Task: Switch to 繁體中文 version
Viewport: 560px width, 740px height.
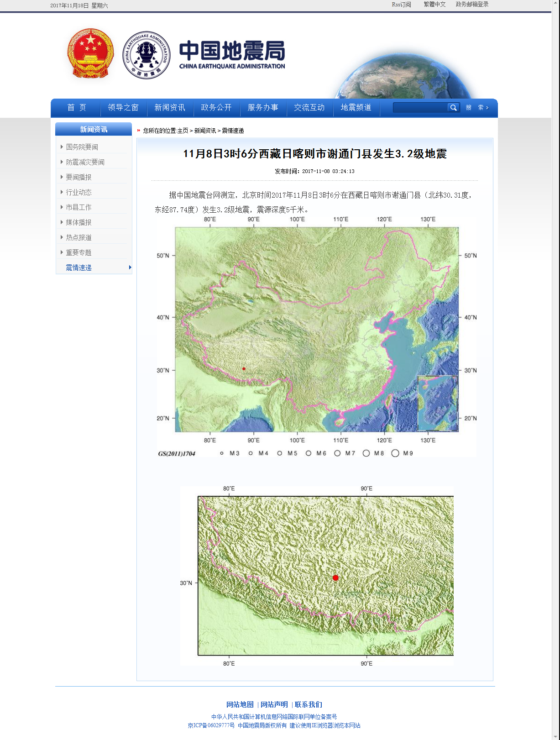Action: click(434, 5)
